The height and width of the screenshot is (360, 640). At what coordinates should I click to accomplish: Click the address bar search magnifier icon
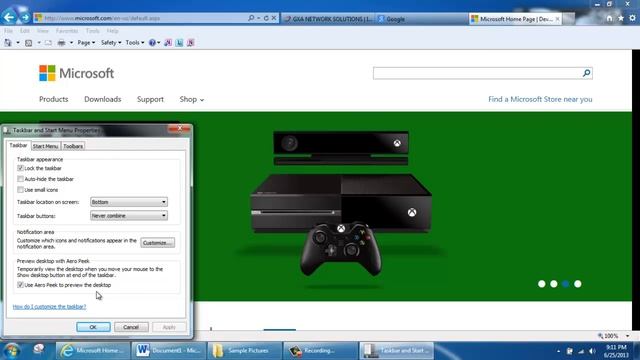coord(251,18)
